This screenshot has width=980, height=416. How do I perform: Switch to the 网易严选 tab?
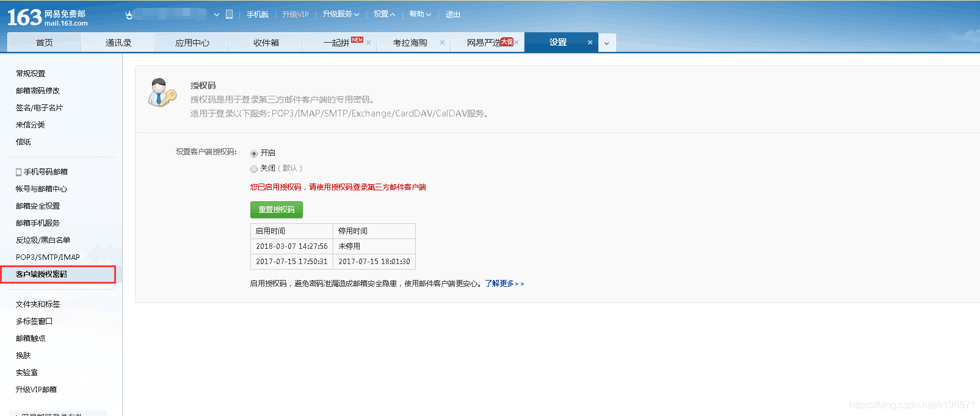484,43
